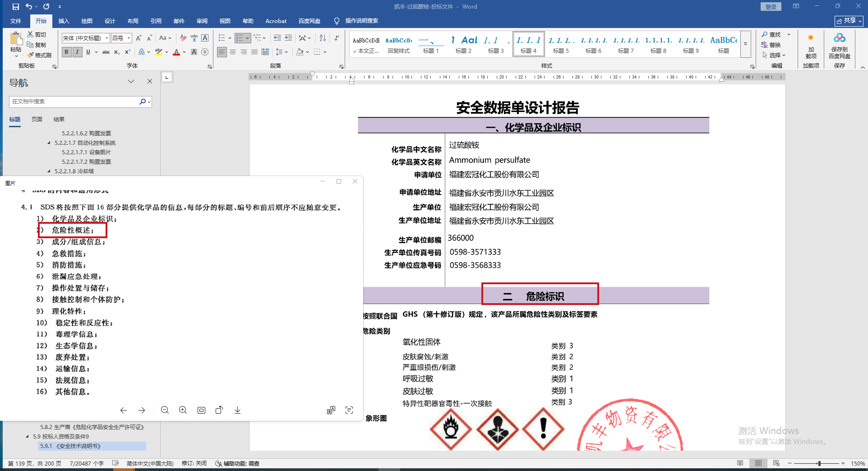Open the 插入 ribbon tab
This screenshot has height=471, width=868.
coord(64,21)
